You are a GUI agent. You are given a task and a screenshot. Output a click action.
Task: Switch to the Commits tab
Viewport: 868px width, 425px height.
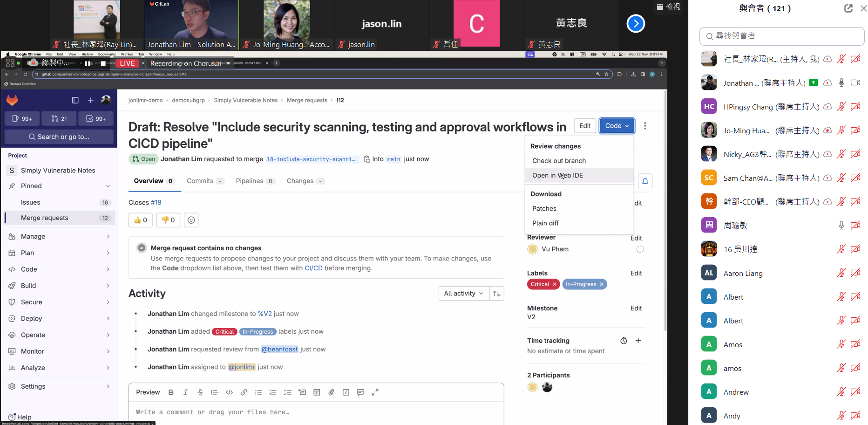coord(200,181)
